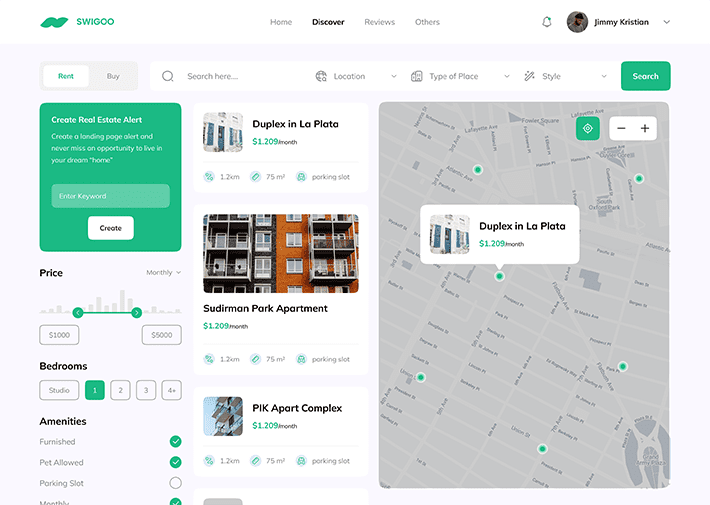This screenshot has height=505, width=710.
Task: Zoom out the map with minus icon
Action: [621, 129]
